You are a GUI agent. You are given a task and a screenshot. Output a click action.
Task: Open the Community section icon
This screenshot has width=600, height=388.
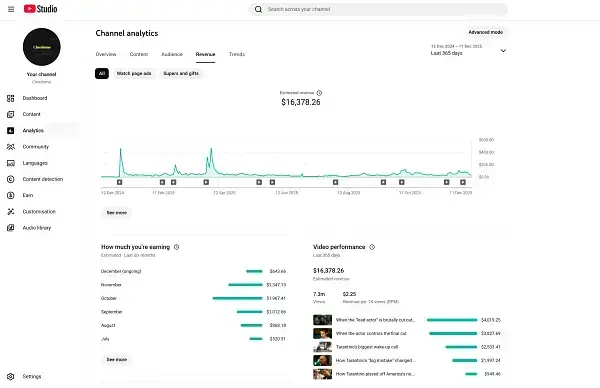point(11,147)
